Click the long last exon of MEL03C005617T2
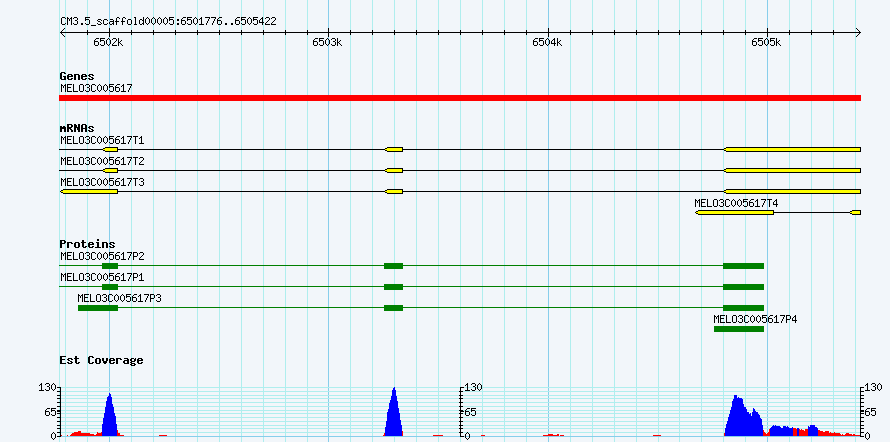 [792, 170]
